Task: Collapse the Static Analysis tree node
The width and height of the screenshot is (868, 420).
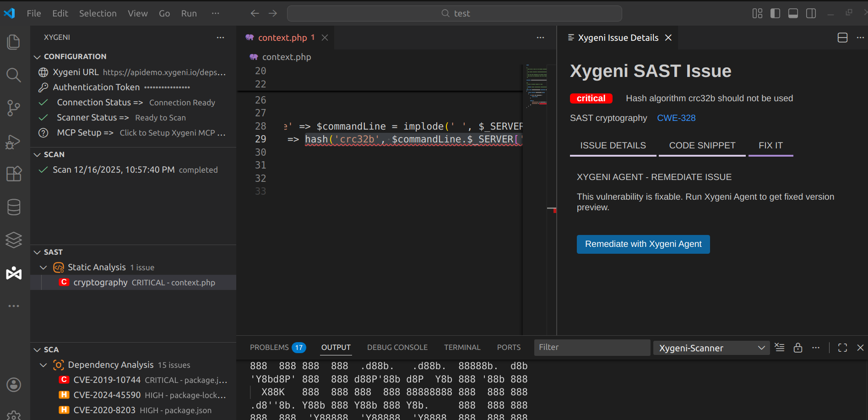Action: tap(43, 267)
